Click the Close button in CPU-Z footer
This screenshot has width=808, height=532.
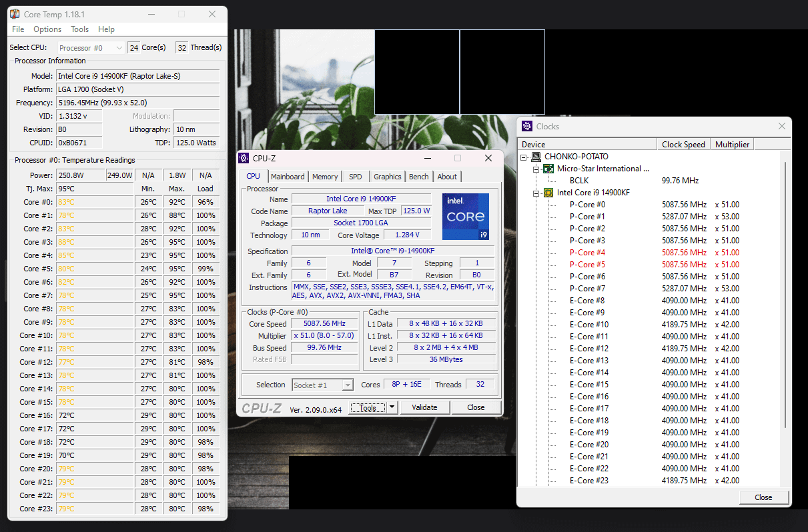click(x=476, y=407)
